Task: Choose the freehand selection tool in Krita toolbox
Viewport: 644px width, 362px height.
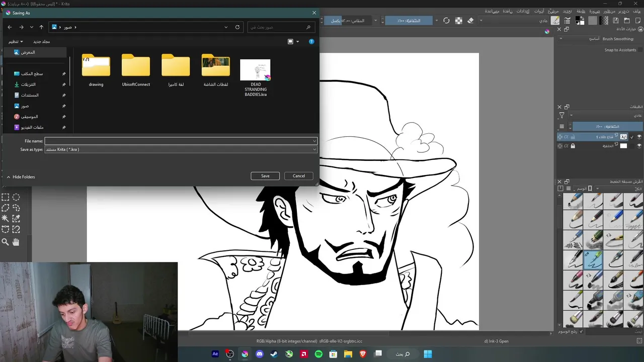Action: tap(16, 208)
